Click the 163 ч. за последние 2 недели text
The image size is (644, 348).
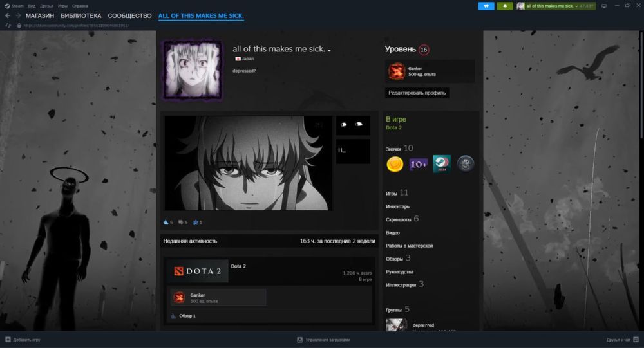(x=337, y=241)
